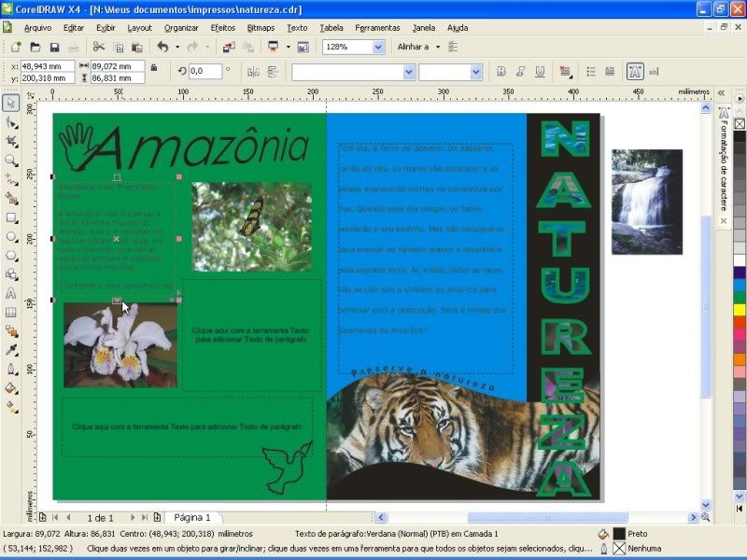Switch to the Página 1 tab

[x=193, y=517]
